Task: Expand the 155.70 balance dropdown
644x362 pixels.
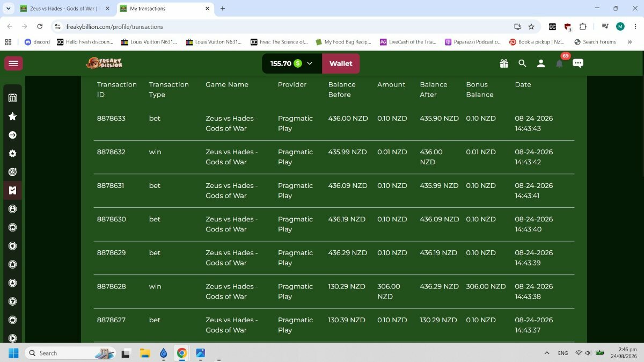Action: pyautogui.click(x=310, y=63)
